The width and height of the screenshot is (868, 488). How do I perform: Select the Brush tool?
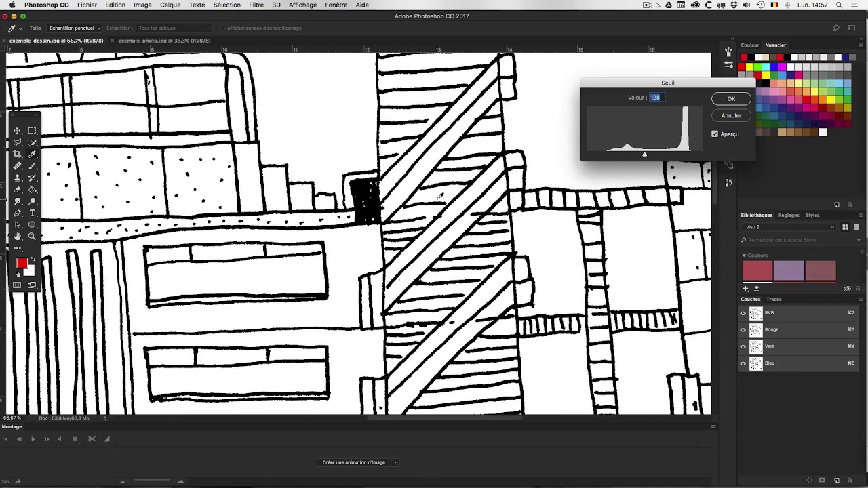pos(32,166)
